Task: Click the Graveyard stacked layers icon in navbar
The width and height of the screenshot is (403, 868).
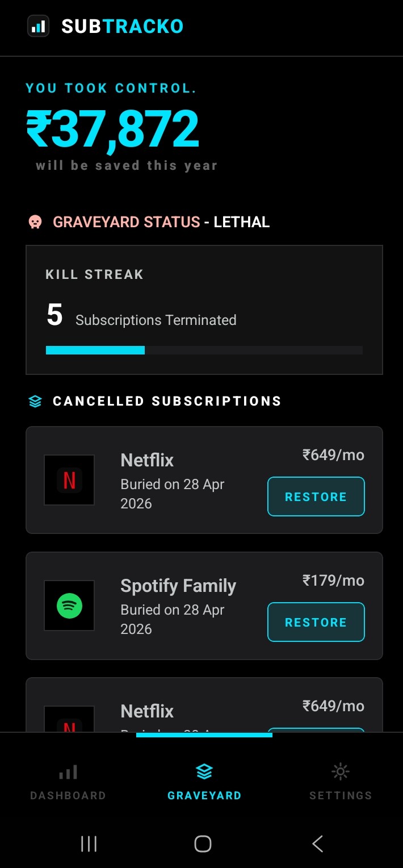Action: point(204,771)
